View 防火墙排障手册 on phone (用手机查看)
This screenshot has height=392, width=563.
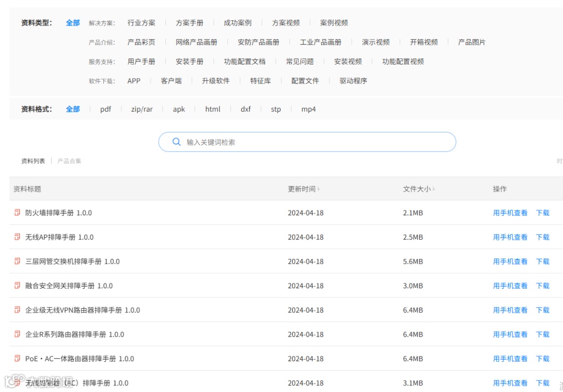tap(510, 213)
